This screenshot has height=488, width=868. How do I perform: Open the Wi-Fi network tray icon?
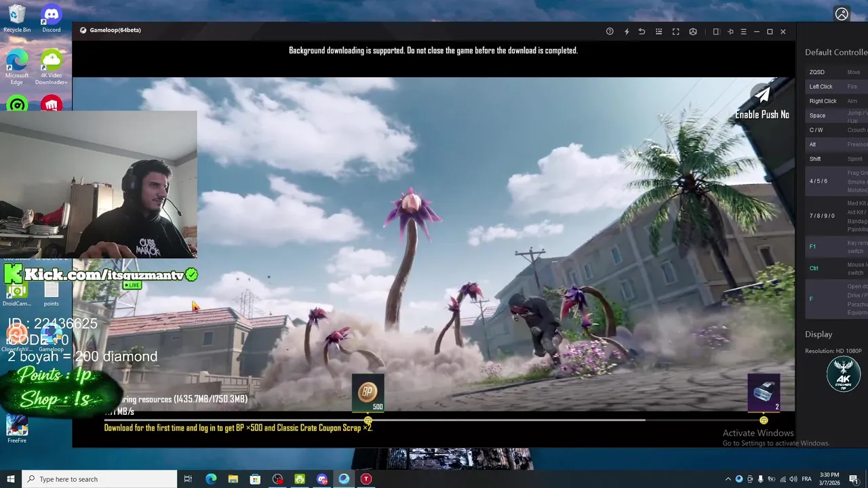point(783,479)
